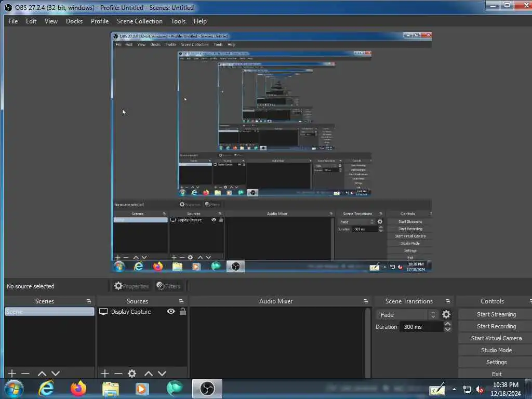Click the Audio Mixer vertical scrollbar
This screenshot has height=399, width=532.
click(368, 342)
